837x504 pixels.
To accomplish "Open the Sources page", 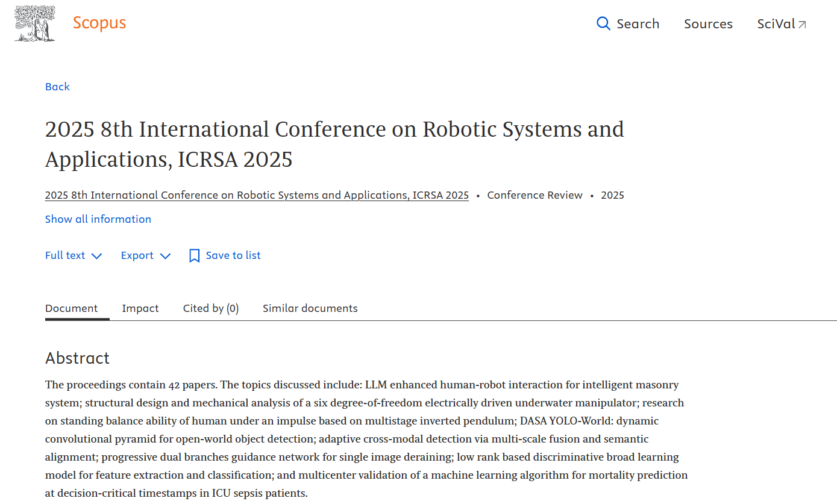I will coord(708,24).
